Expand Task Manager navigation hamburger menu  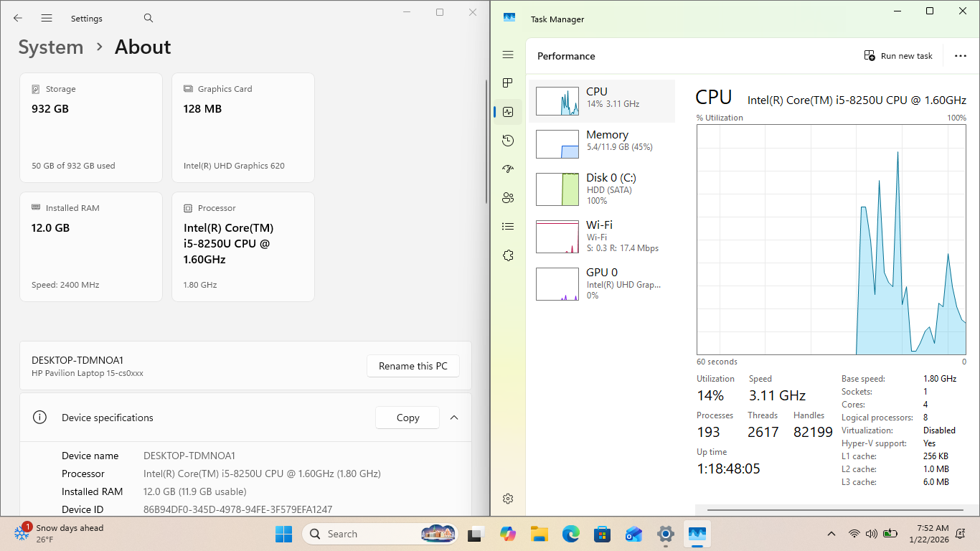click(x=508, y=55)
